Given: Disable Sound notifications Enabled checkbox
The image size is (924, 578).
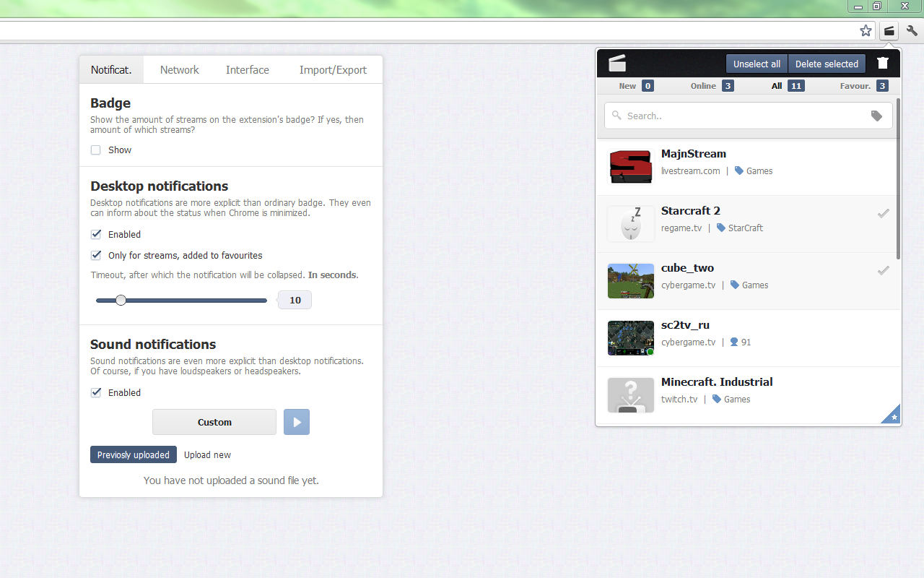Looking at the screenshot, I should click(96, 392).
